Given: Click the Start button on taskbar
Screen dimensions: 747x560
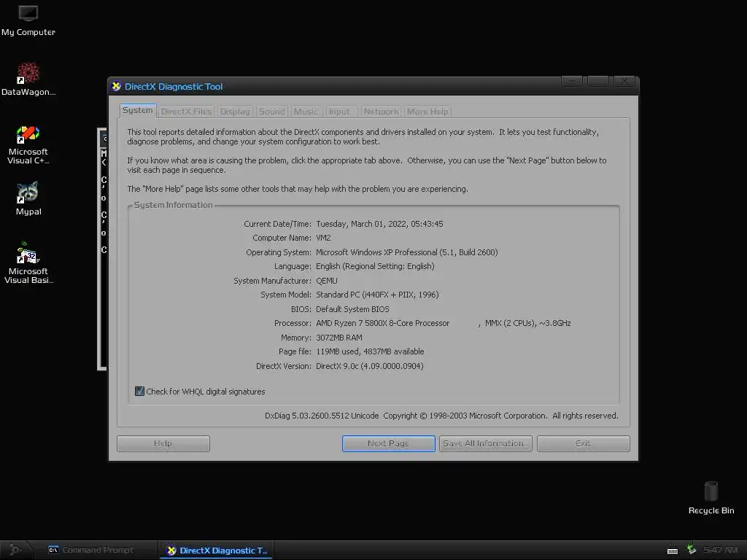Looking at the screenshot, I should tap(15, 550).
